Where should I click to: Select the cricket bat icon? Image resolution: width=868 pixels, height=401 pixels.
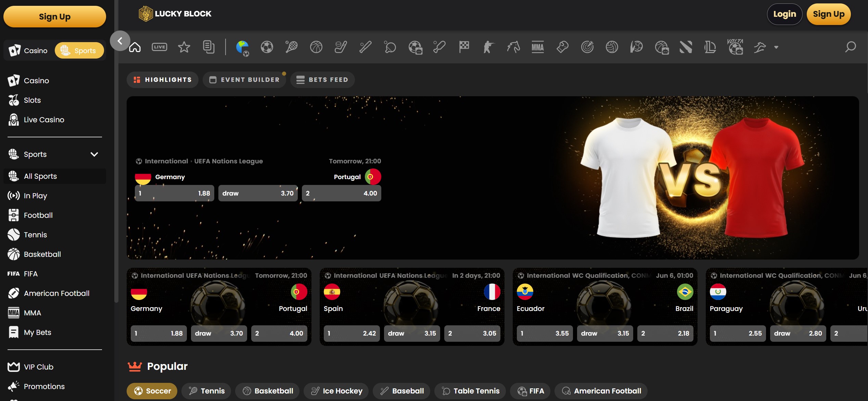pyautogui.click(x=439, y=47)
